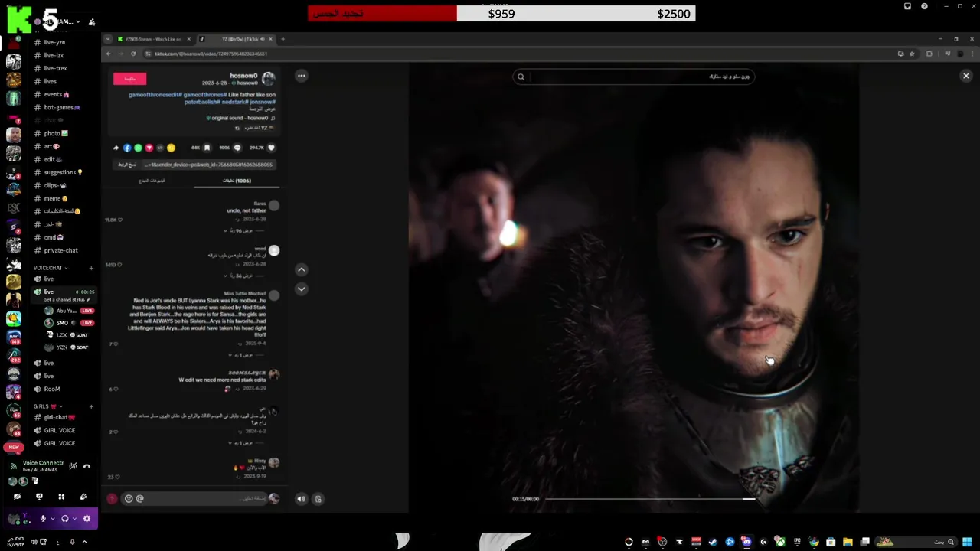980x551 pixels.
Task: Switch to the YZ TikTok browser tab
Action: click(x=236, y=39)
